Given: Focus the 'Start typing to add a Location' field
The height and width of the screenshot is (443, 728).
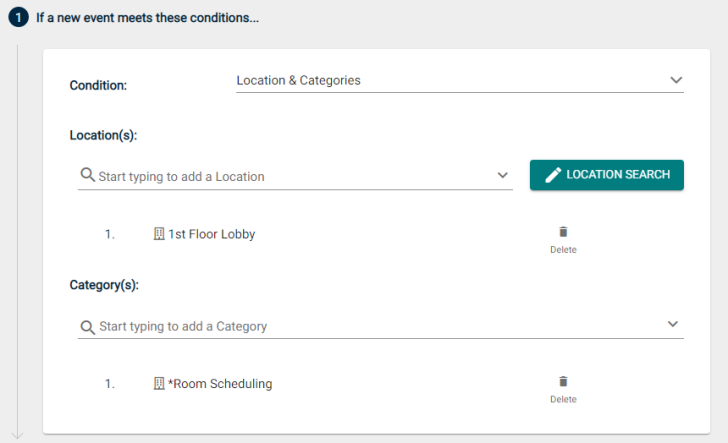Looking at the screenshot, I should 295,176.
